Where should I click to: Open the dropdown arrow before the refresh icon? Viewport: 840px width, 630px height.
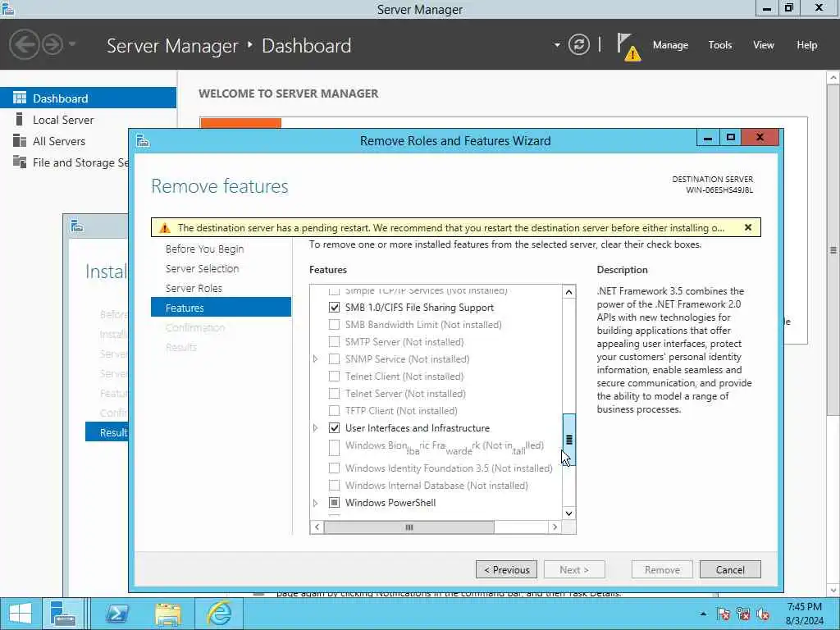click(x=557, y=45)
